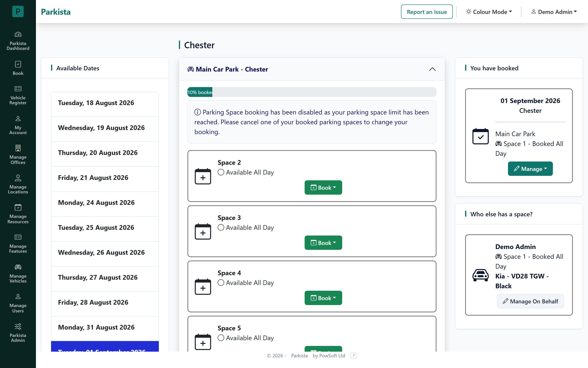Click the car icon beside Main Car Park heading
The image size is (588, 368).
(190, 69)
